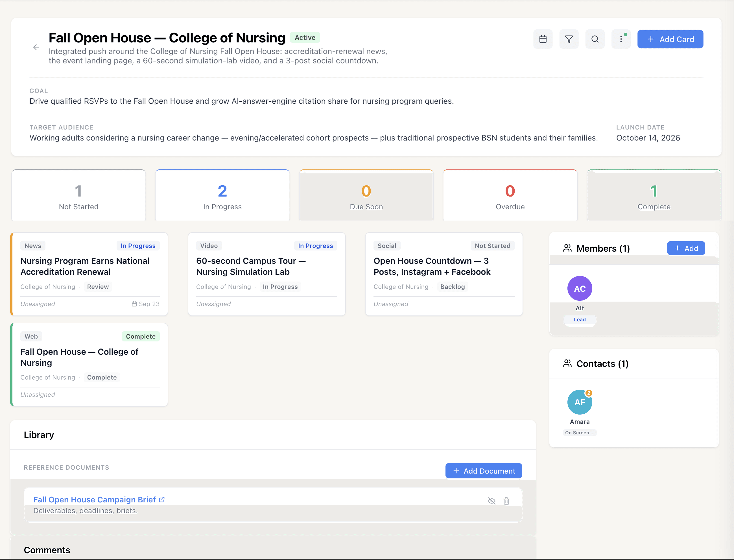Click the Sep 23 due date
The height and width of the screenshot is (560, 734).
tap(146, 304)
